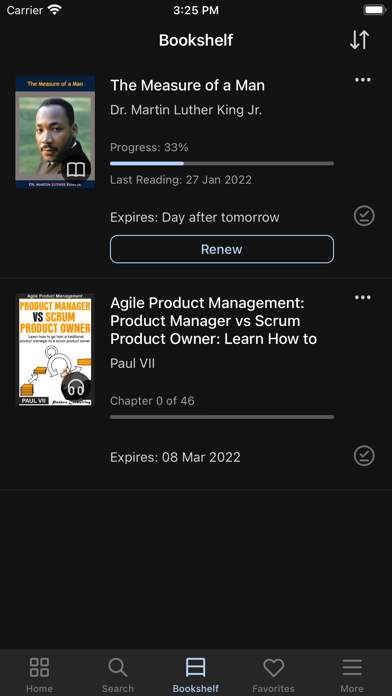Renew The Measure of a Man loan
Screen dimensions: 392x696
pos(222,249)
